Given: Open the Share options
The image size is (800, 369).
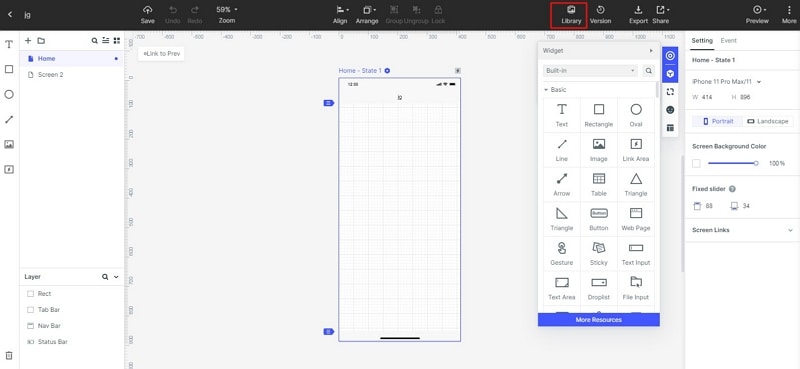Looking at the screenshot, I should tap(661, 15).
